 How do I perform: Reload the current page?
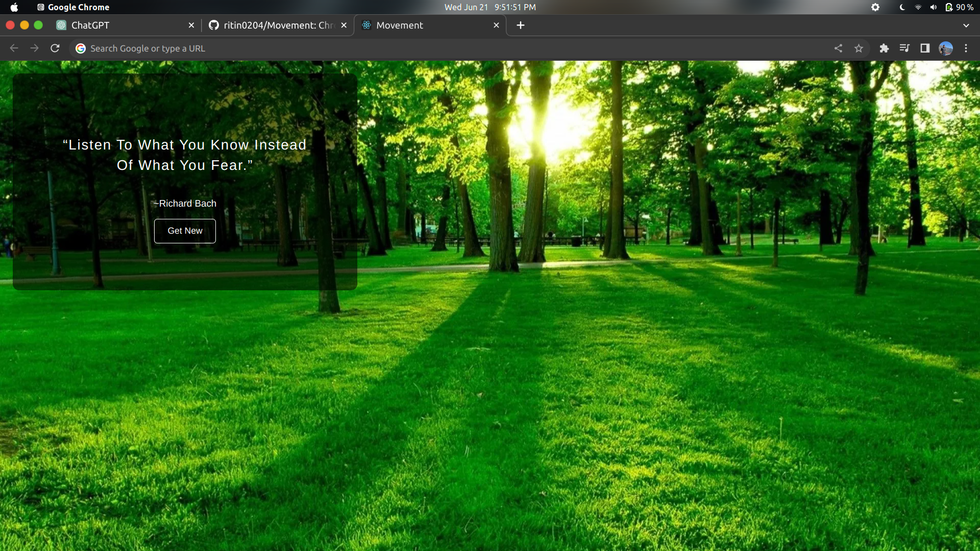55,48
